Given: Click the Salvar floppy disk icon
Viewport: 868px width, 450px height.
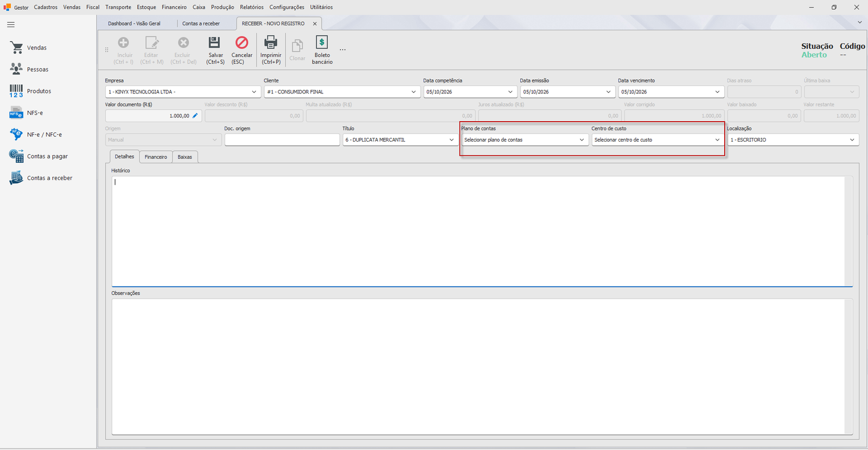Looking at the screenshot, I should click(x=215, y=42).
